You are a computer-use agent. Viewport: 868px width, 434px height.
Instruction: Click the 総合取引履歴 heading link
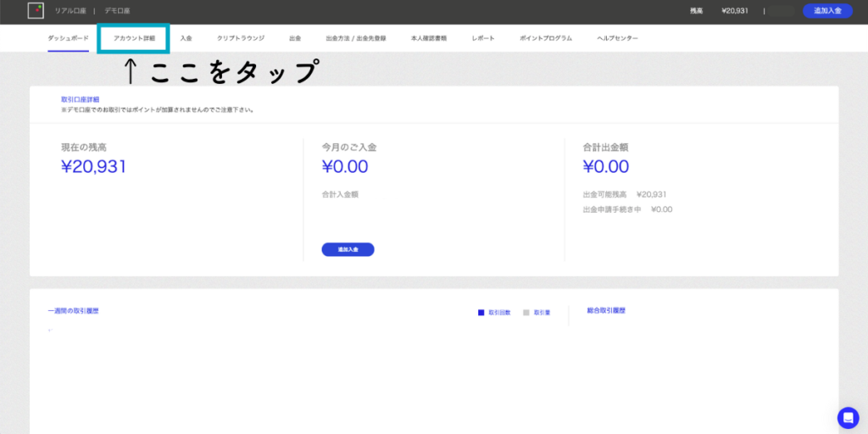point(605,311)
